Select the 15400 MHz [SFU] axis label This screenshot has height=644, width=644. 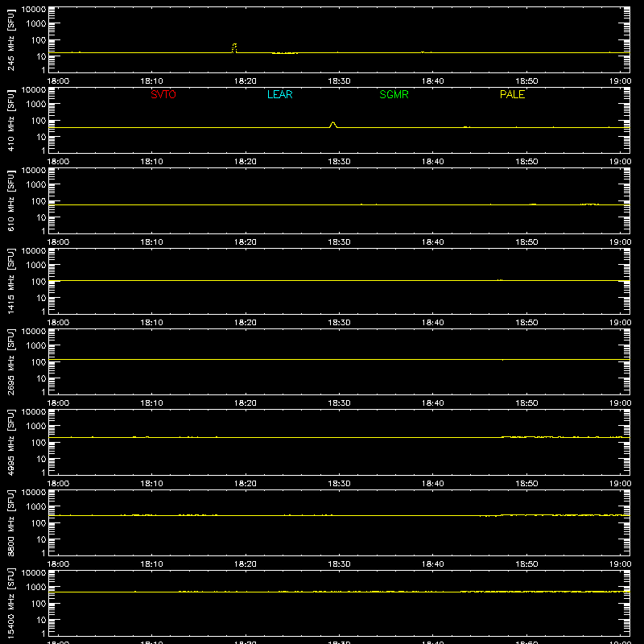tap(10, 603)
